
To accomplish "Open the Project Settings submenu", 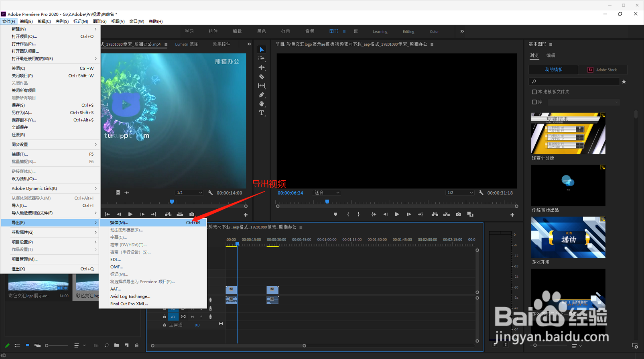I will tap(50, 242).
